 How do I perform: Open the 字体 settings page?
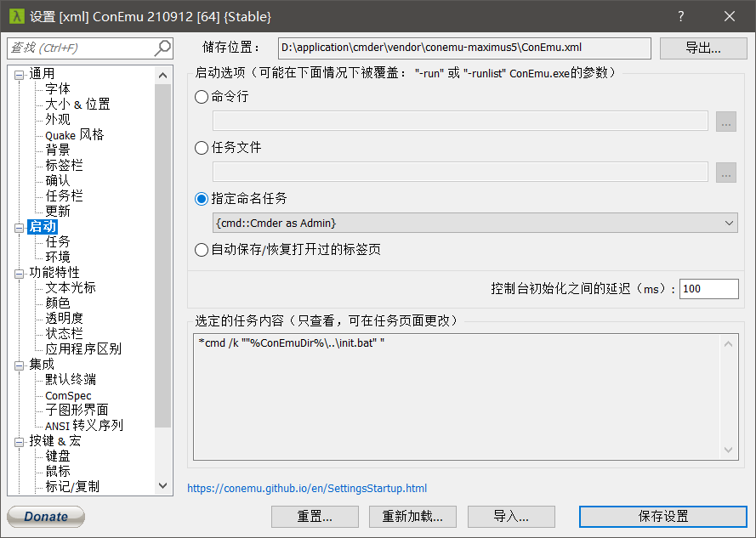(57, 89)
